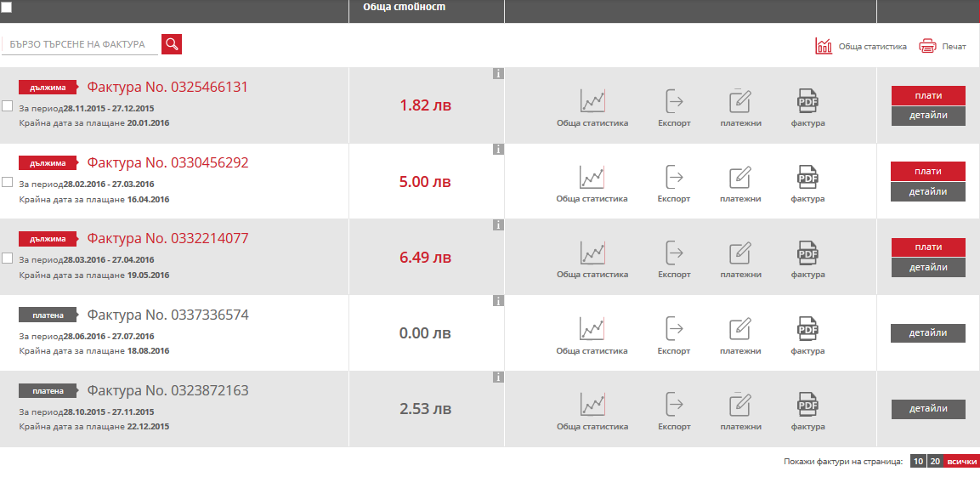This screenshot has height=477, width=980.
Task: Check the box for invoice 0325466131
Action: pos(8,106)
